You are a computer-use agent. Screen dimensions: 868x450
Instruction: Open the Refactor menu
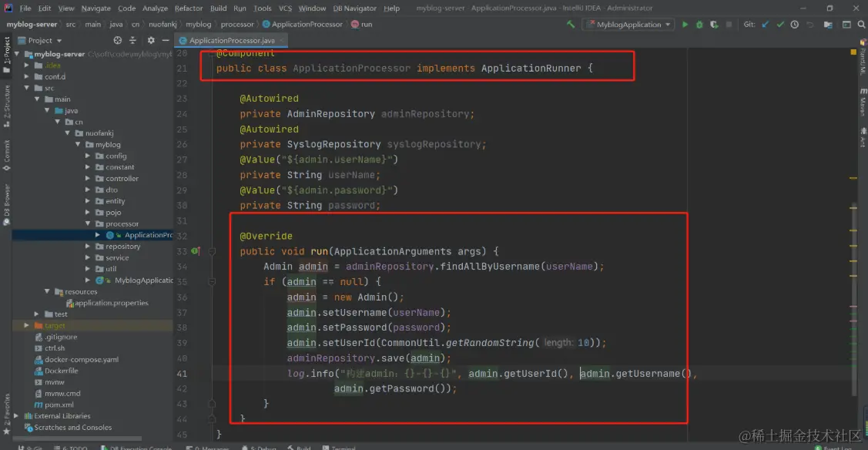[188, 8]
